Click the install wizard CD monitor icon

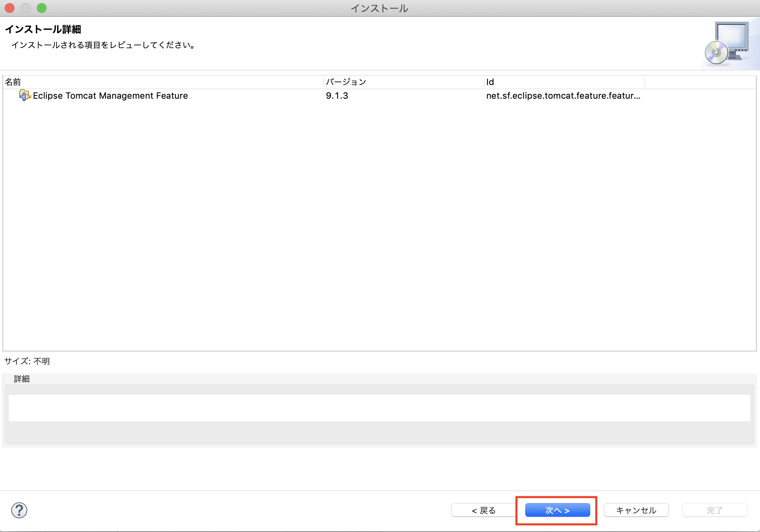[727, 43]
